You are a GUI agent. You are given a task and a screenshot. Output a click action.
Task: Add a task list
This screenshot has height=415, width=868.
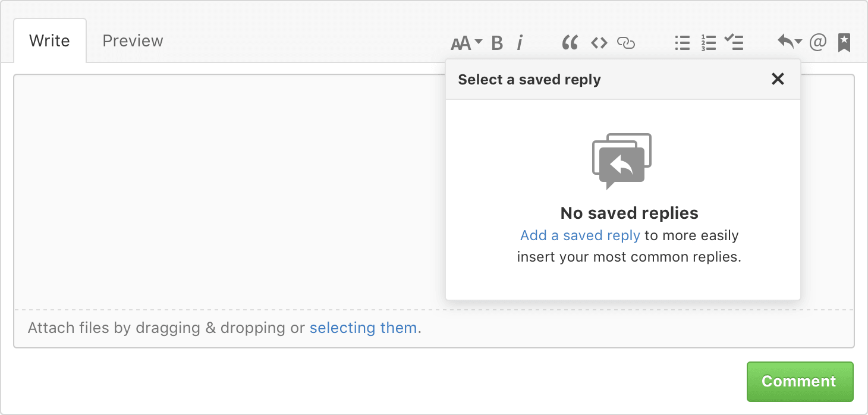coord(734,42)
